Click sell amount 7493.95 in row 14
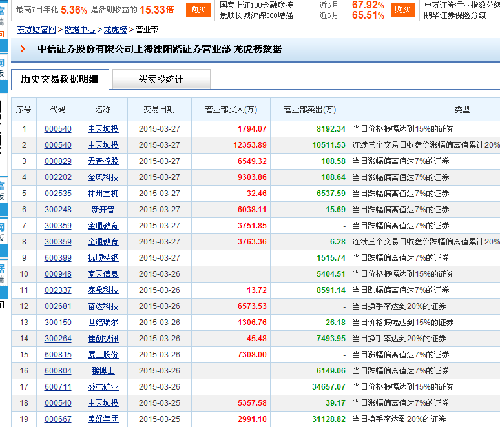The image size is (500, 427). click(331, 338)
